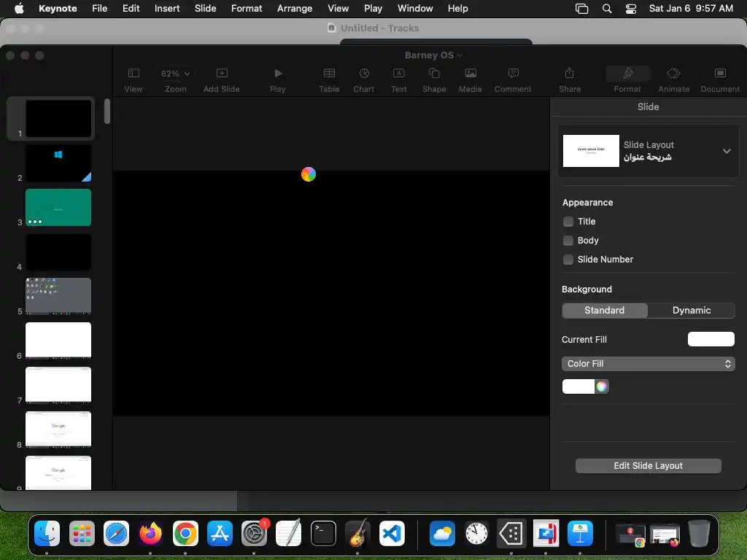
Task: Click the date and time in menu bar
Action: click(691, 9)
